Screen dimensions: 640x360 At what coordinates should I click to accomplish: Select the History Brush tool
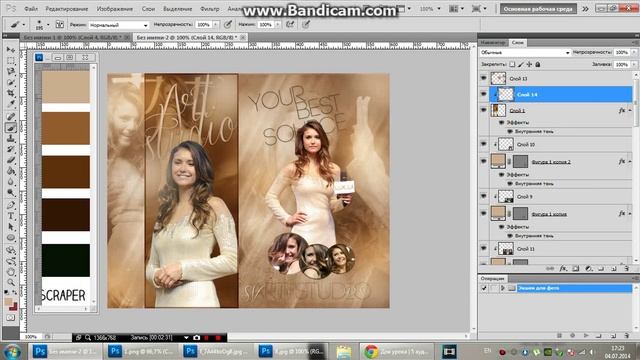(11, 149)
